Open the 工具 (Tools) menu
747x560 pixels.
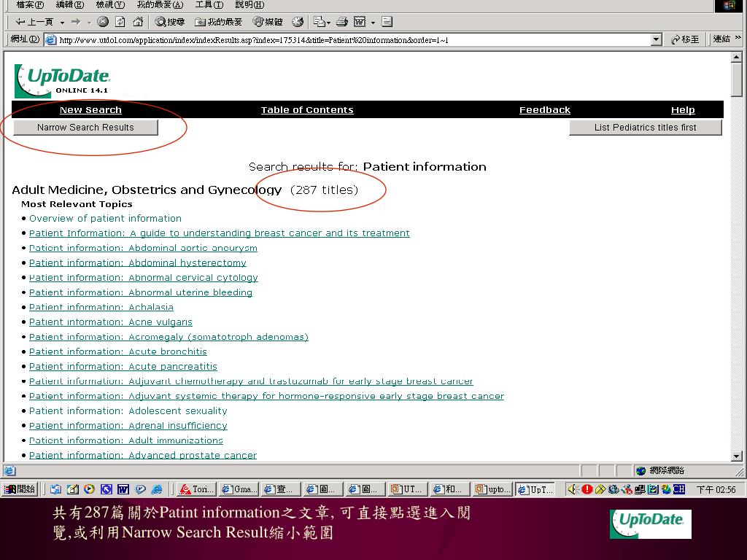(x=209, y=4)
